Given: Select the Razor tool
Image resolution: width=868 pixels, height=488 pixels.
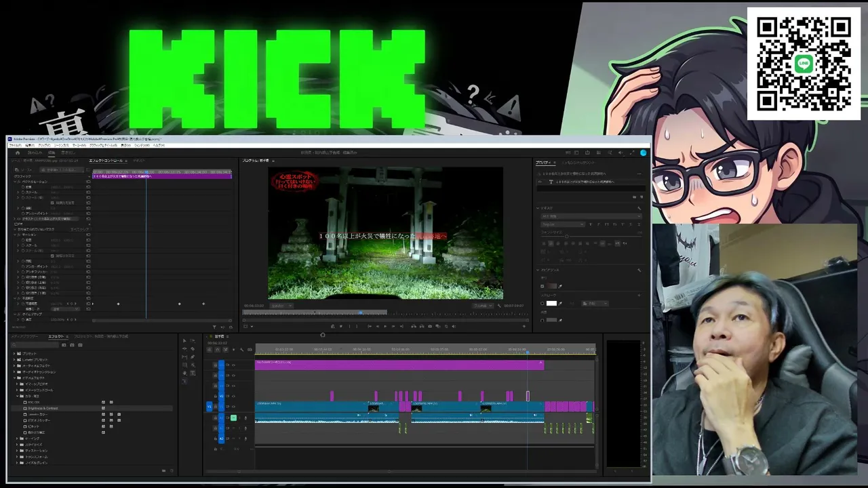Looking at the screenshot, I should tap(193, 349).
